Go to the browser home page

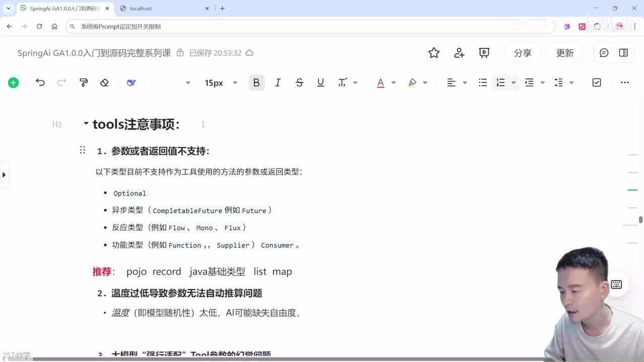pyautogui.click(x=54, y=27)
